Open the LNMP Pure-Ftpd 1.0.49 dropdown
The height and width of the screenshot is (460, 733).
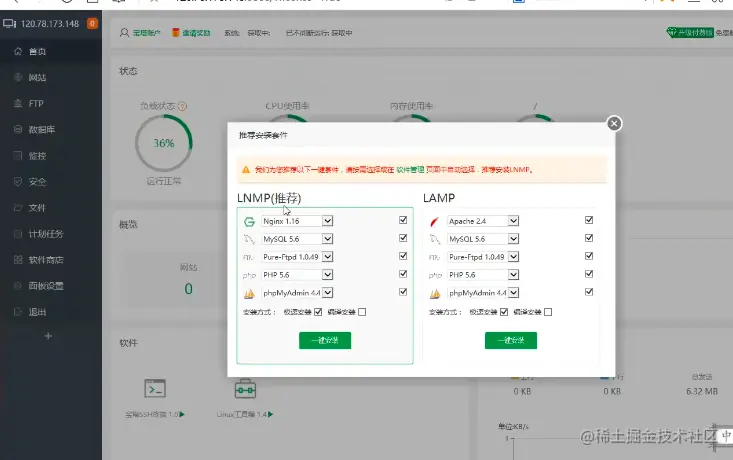coord(297,257)
